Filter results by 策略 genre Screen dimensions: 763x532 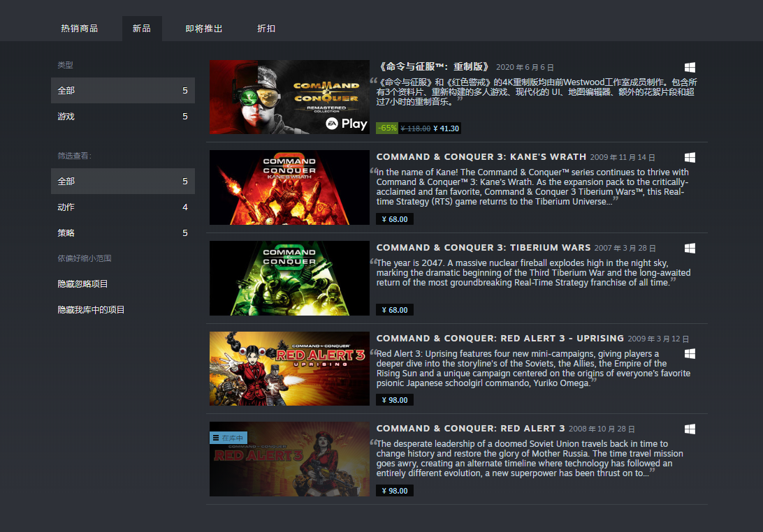click(123, 233)
